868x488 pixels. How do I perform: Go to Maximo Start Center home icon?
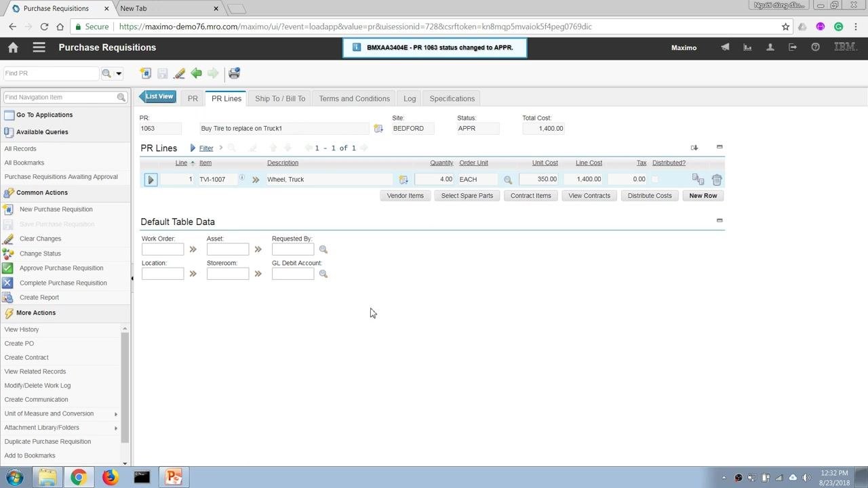[x=13, y=47]
